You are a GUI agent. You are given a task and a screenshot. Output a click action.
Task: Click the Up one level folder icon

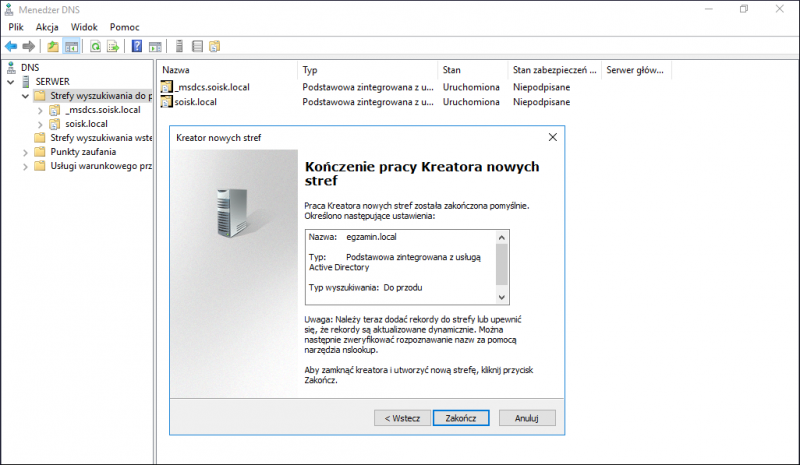53,46
